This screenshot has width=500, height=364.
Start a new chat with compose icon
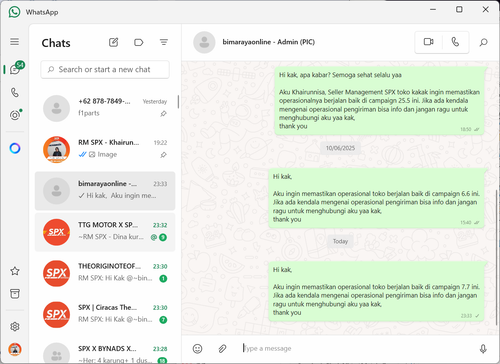(x=114, y=42)
